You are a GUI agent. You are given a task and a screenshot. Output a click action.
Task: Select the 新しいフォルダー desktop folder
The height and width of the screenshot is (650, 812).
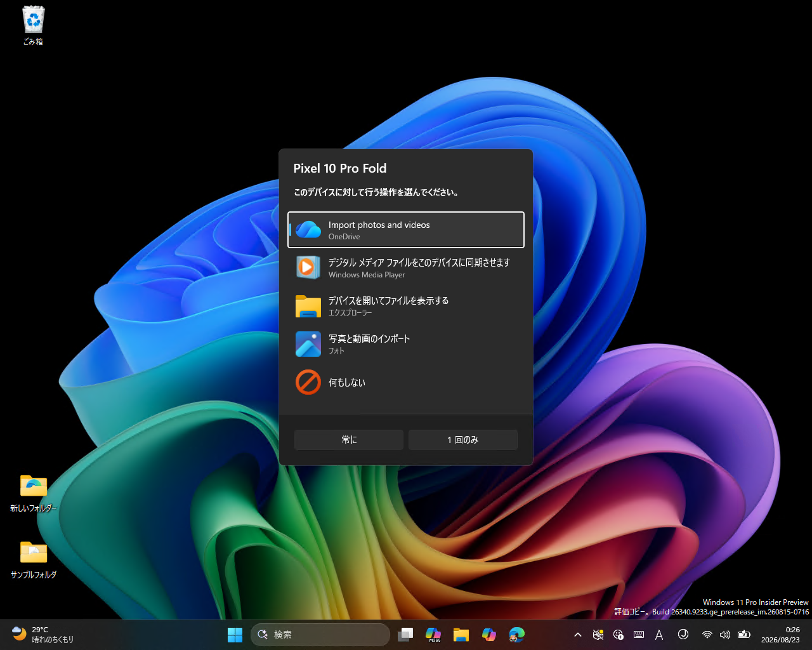[x=34, y=493]
